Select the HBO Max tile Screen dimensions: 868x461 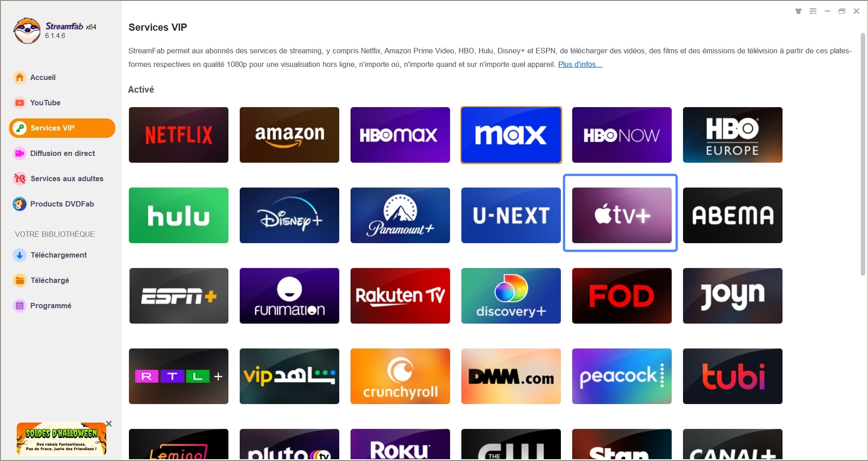(x=400, y=135)
